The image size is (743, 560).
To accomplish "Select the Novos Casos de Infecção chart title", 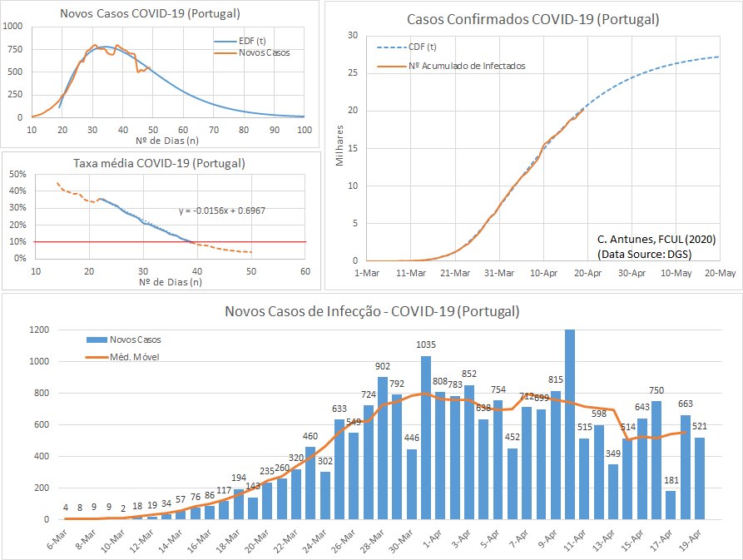I will click(372, 312).
